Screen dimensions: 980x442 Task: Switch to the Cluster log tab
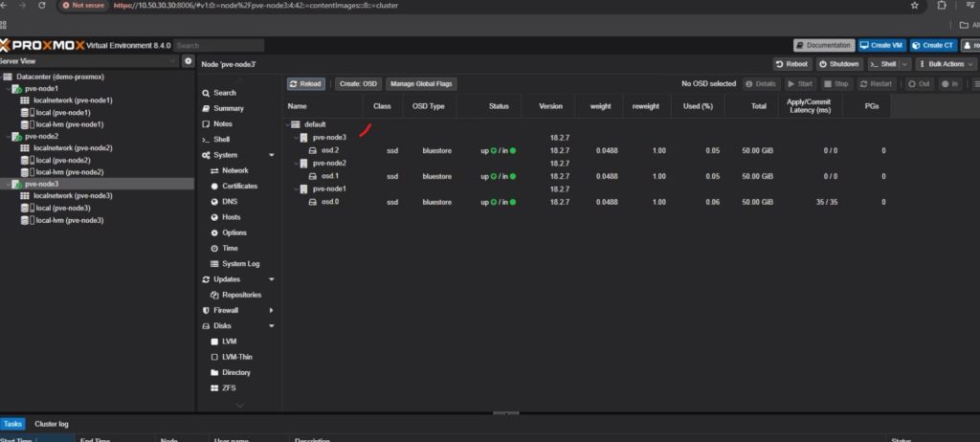(52, 424)
